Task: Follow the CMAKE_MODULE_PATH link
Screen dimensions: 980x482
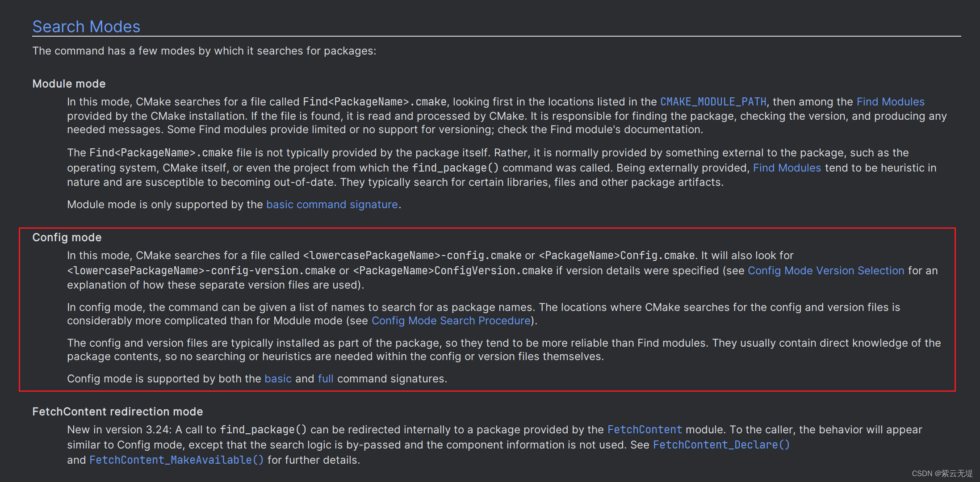Action: point(713,102)
